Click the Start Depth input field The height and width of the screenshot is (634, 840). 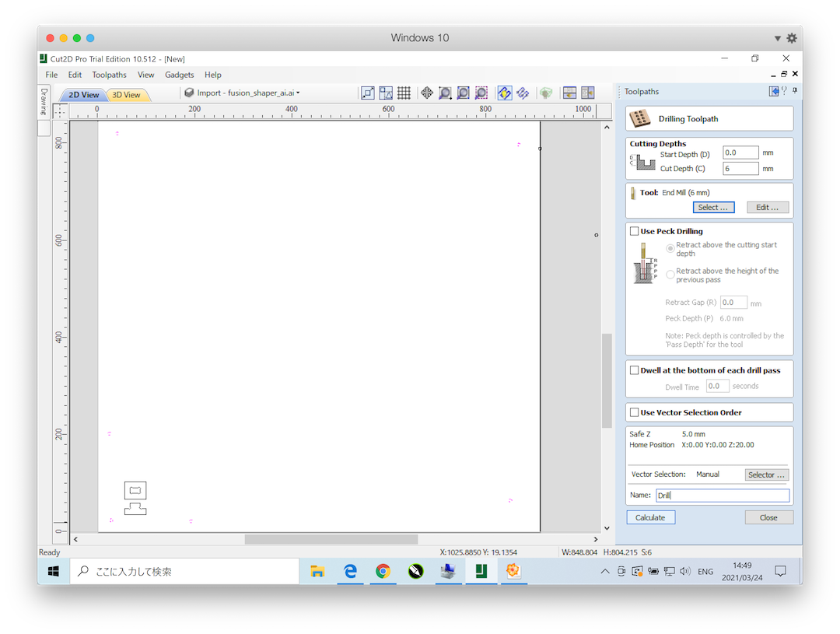pyautogui.click(x=740, y=152)
